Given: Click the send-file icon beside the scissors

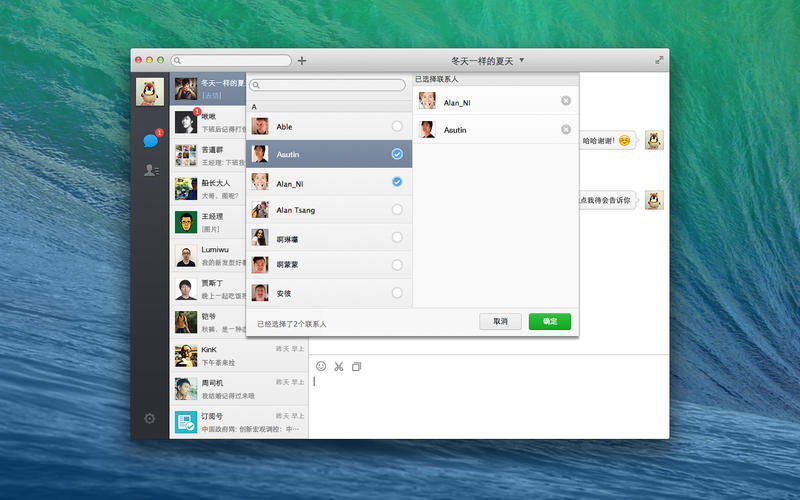Looking at the screenshot, I should click(357, 366).
